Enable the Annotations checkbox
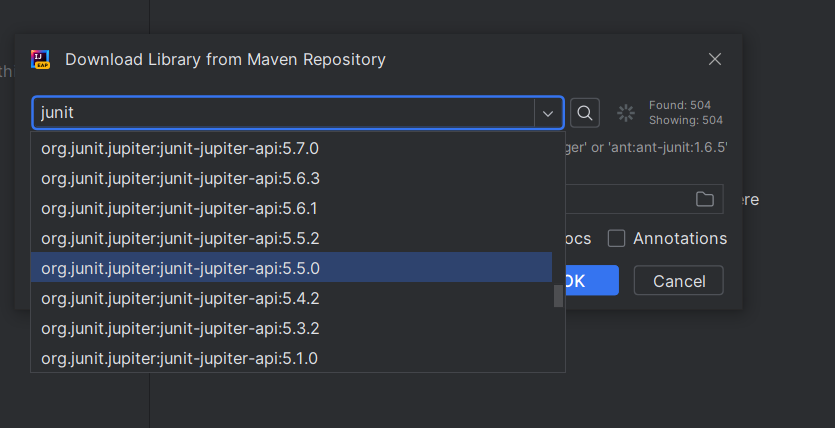This screenshot has height=428, width=835. (x=616, y=238)
